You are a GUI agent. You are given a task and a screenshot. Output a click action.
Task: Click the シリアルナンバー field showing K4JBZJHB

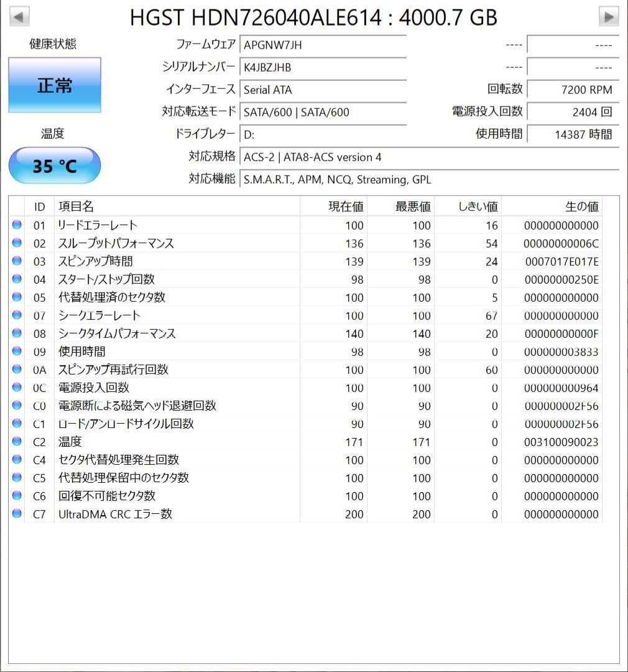click(x=323, y=67)
